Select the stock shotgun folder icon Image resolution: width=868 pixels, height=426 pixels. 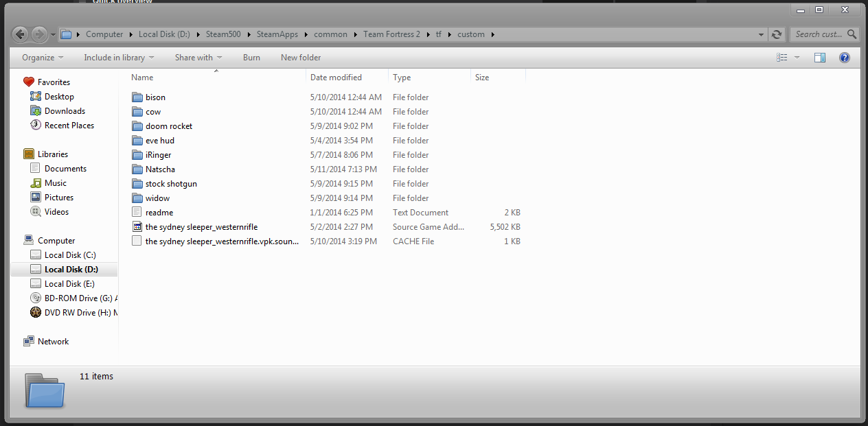(x=137, y=184)
